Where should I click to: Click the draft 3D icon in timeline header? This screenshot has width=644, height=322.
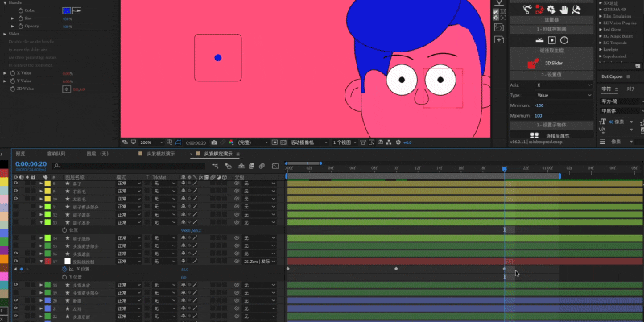coord(229,167)
